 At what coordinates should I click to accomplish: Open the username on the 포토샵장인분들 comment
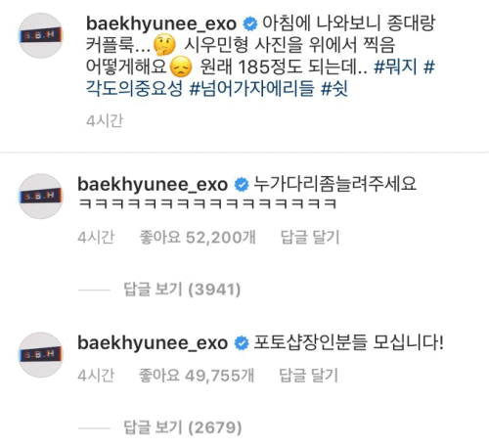pyautogui.click(x=153, y=343)
